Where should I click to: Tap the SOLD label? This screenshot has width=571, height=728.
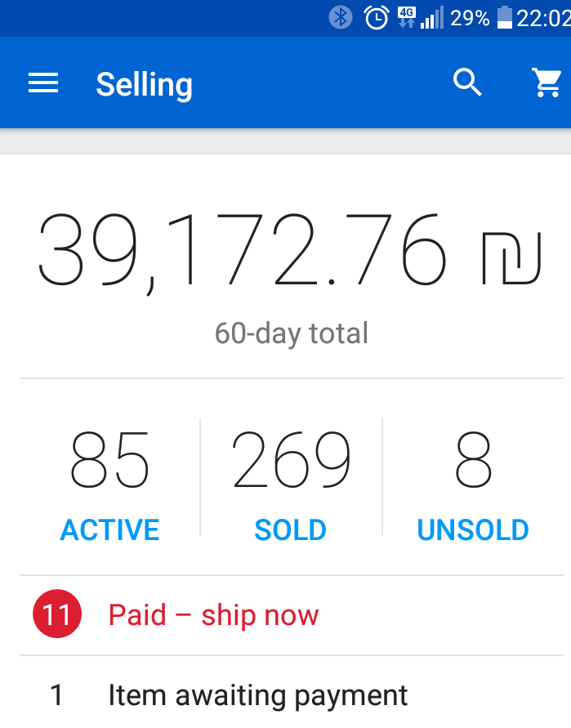tap(291, 530)
